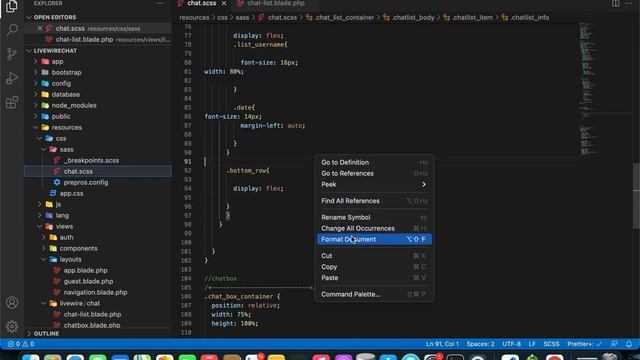The image size is (640, 360).
Task: Open app.blade.php file
Action: pos(85,271)
